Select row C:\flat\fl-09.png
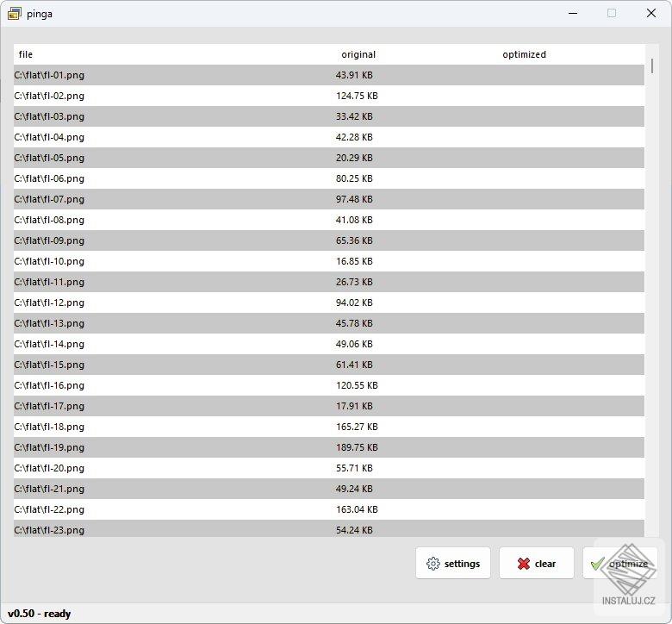The height and width of the screenshot is (624, 672). (x=329, y=240)
